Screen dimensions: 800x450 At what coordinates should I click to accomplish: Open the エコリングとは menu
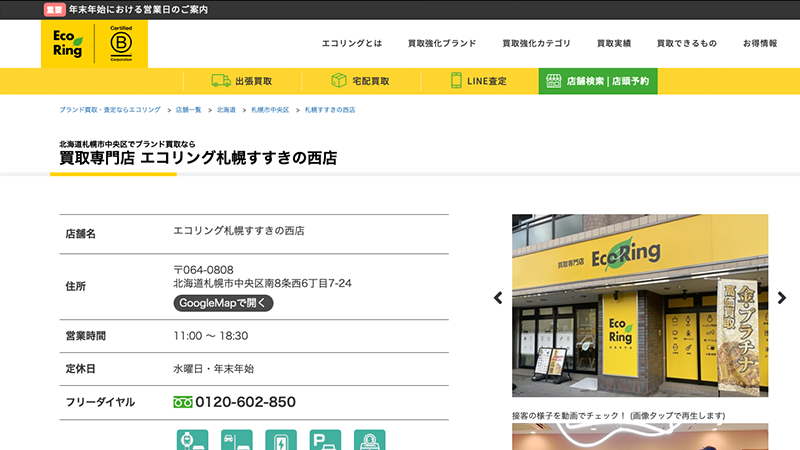tap(352, 44)
